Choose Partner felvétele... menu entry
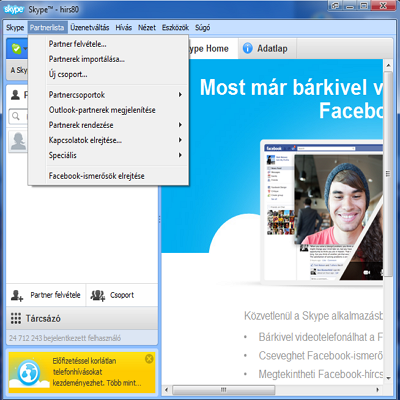The width and height of the screenshot is (400, 400). point(109,44)
